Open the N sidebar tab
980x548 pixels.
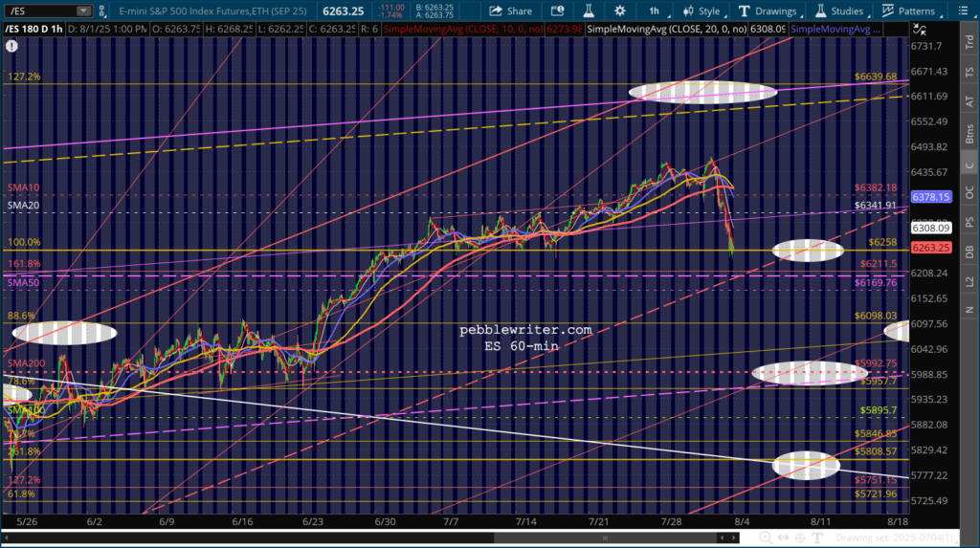click(x=969, y=310)
